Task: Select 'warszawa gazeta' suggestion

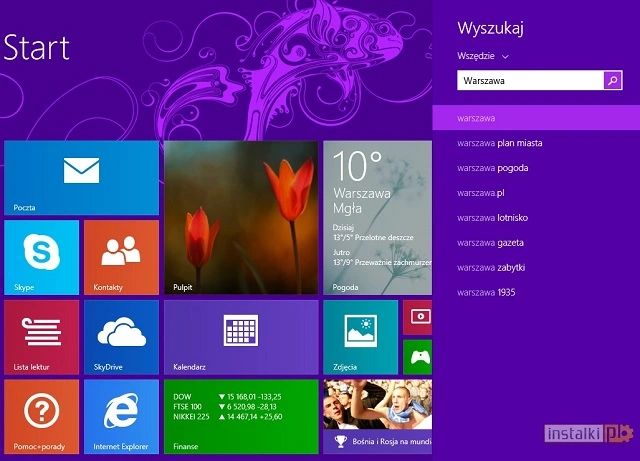Action: coord(536,243)
